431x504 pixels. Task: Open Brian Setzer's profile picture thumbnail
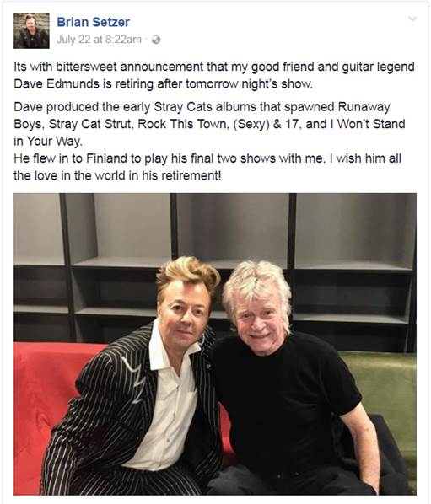(x=31, y=31)
